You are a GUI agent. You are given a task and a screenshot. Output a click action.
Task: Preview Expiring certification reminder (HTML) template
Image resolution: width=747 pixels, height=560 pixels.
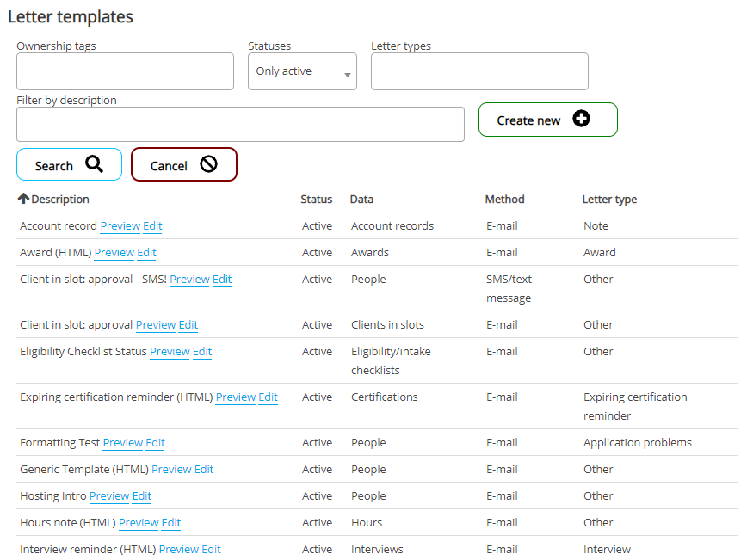(x=235, y=397)
